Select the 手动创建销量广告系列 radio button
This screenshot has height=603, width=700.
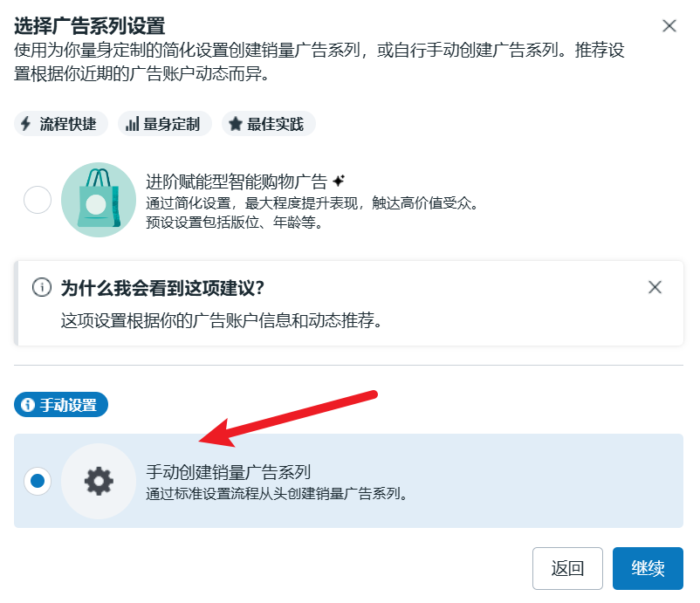pyautogui.click(x=38, y=481)
